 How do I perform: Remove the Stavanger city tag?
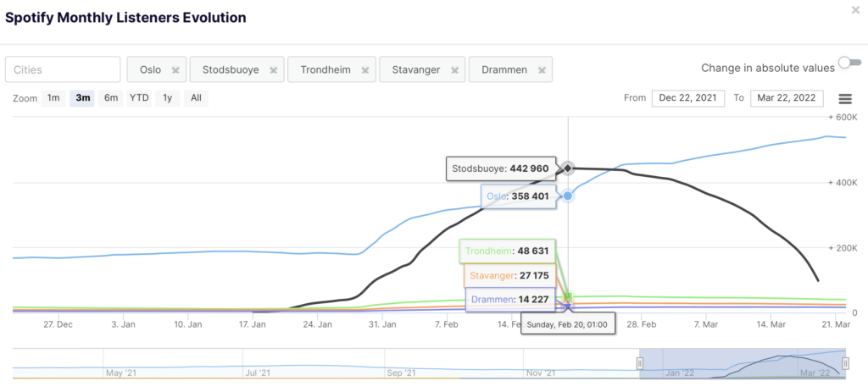pos(454,70)
